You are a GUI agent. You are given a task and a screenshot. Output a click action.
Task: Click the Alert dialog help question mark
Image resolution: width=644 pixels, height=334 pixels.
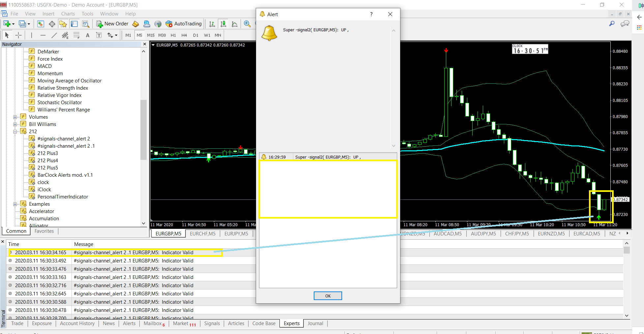(x=371, y=14)
